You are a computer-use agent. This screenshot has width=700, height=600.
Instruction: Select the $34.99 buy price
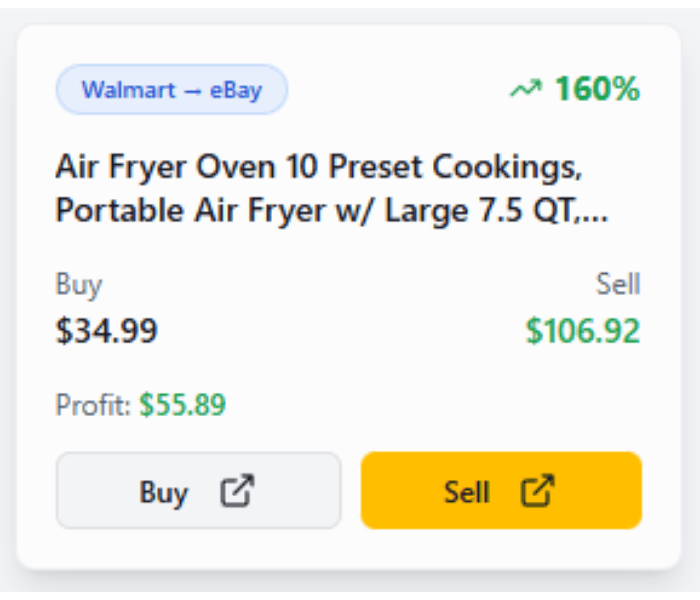click(x=106, y=330)
